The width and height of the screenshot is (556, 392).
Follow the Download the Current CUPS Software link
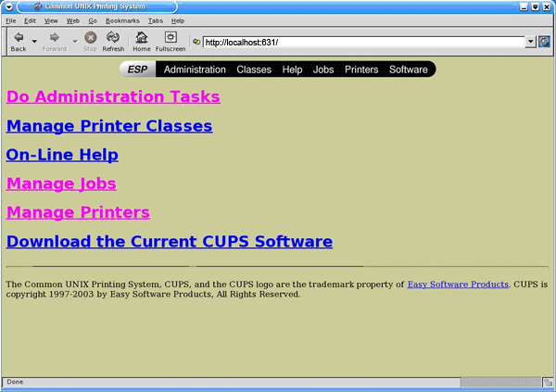point(170,242)
